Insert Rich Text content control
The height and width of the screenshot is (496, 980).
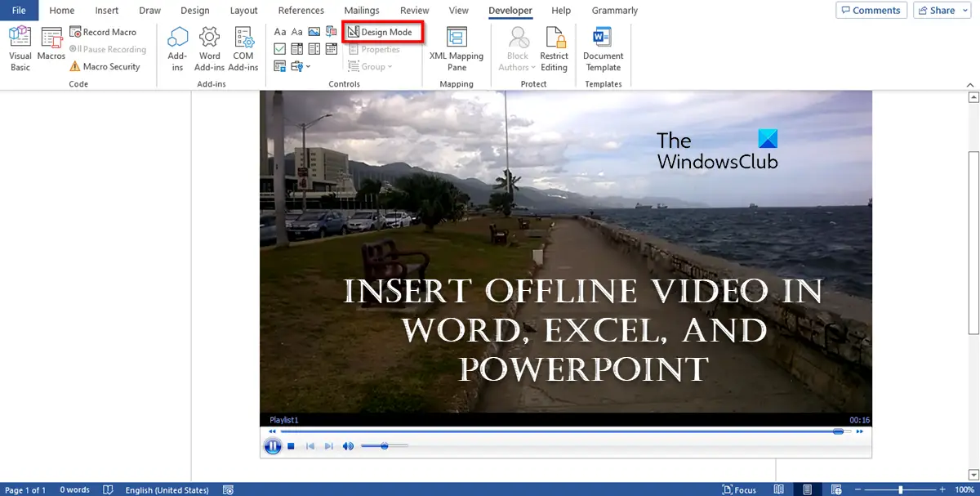tap(279, 32)
